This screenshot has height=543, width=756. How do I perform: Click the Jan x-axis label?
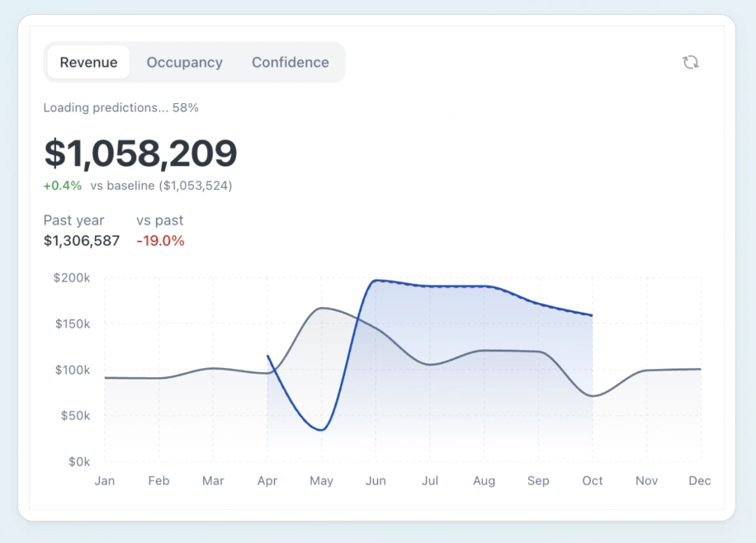click(x=105, y=481)
